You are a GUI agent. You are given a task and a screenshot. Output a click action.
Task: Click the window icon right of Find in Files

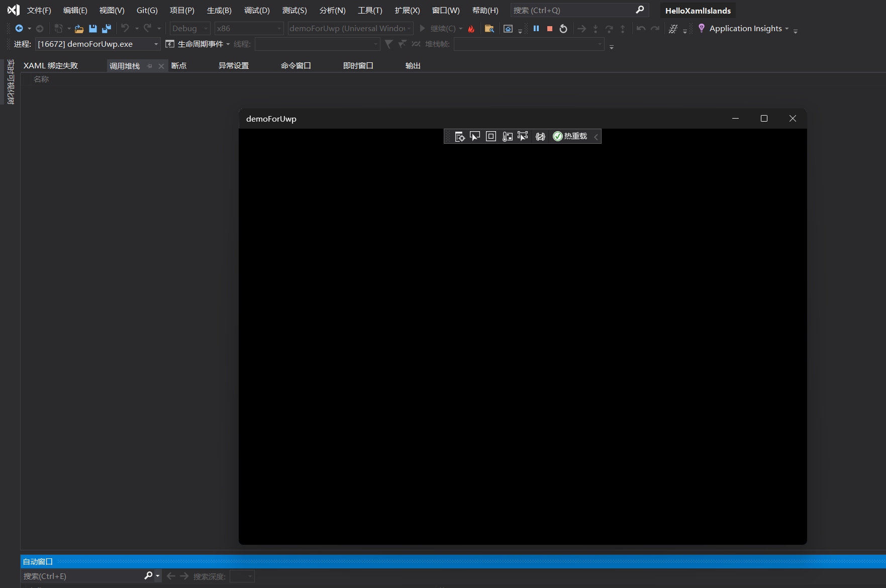tap(508, 29)
